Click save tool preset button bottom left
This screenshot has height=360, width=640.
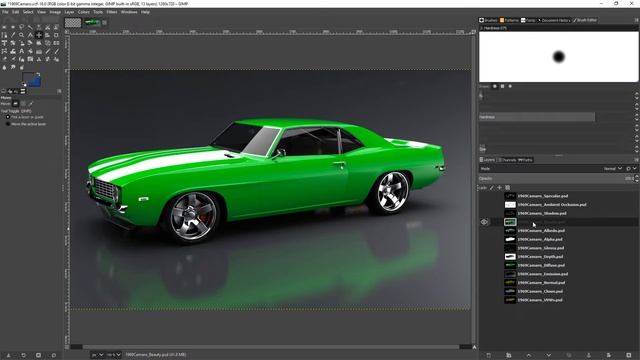[x=8, y=356]
